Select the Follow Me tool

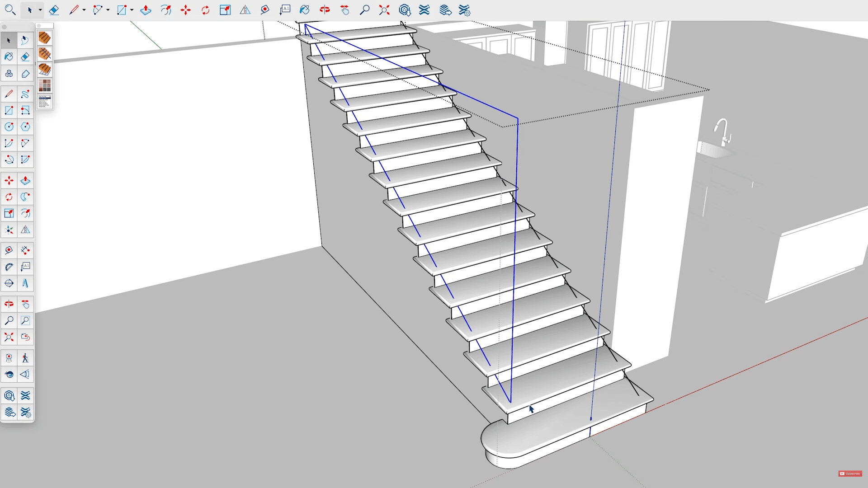25,197
